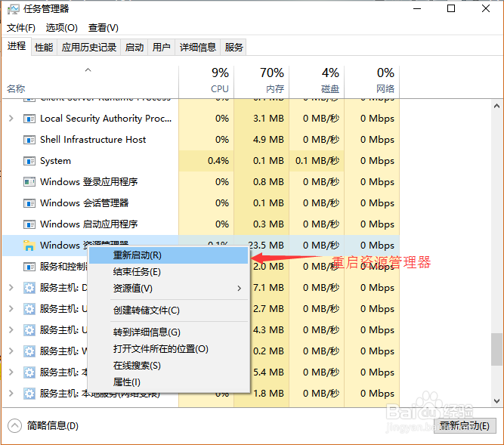Screen dimensions: 504x445
Task: Click the 4.9 MB memory value
Action: 268,140
